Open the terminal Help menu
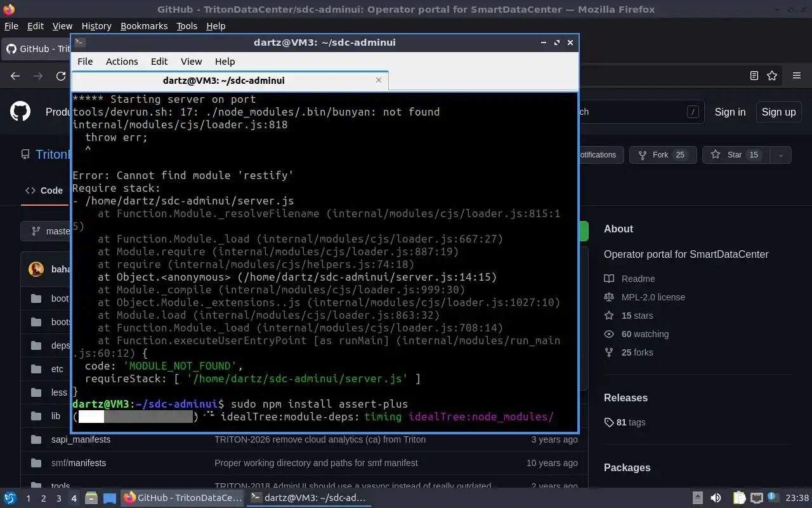 click(225, 62)
